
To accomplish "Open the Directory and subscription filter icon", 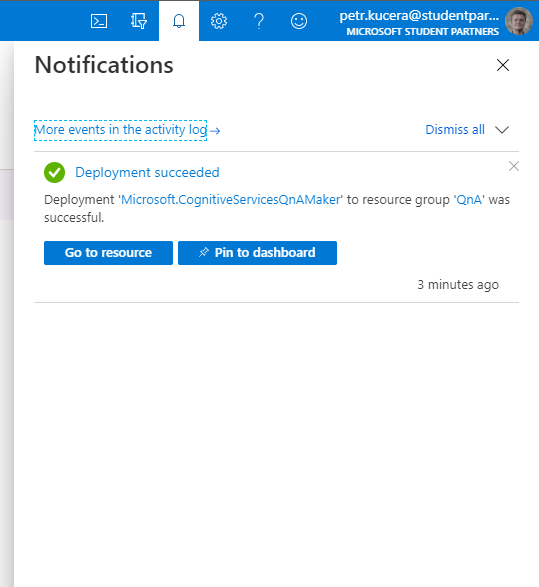I will tap(139, 21).
